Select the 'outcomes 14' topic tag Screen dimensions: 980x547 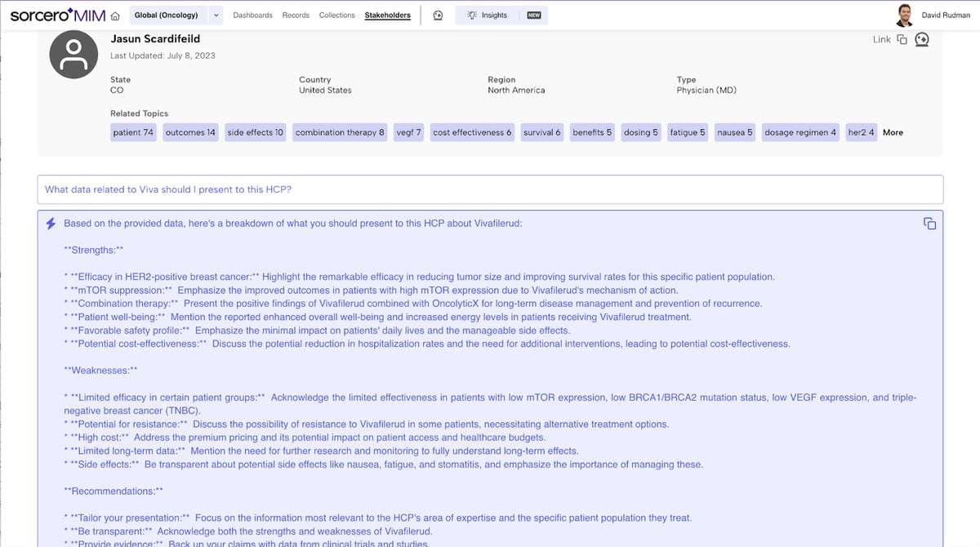(x=190, y=132)
